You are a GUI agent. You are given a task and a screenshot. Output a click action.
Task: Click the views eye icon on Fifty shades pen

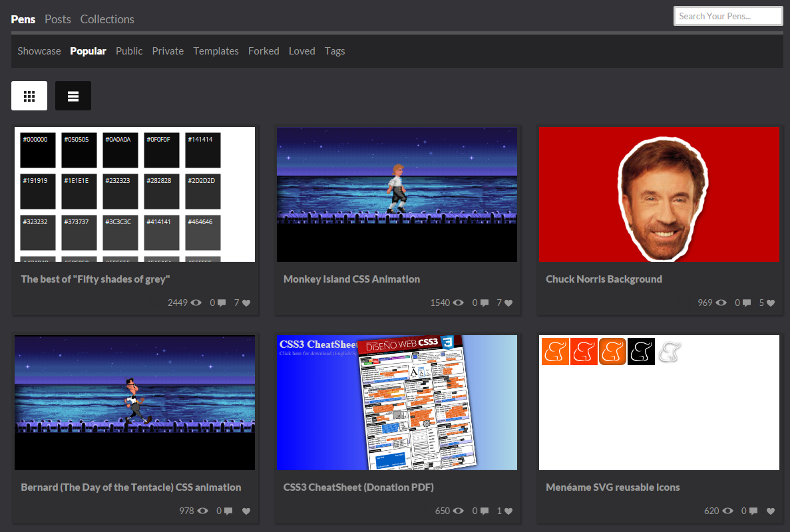(196, 303)
